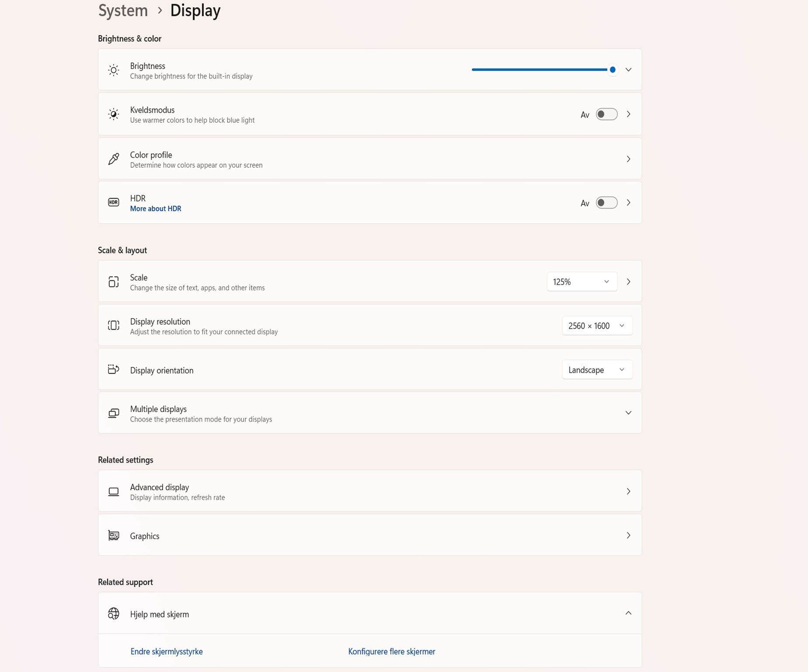Expand the Multiple displays section
The image size is (808, 672).
point(628,413)
